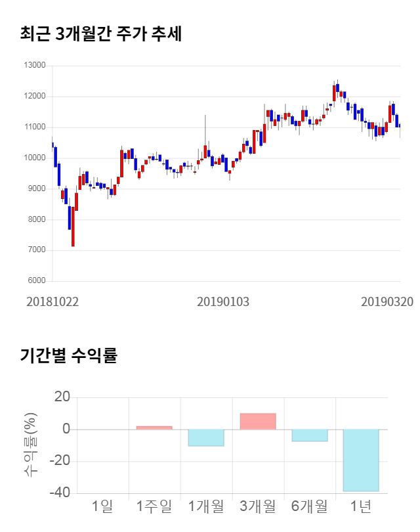Click the 6000 price axis label
This screenshot has height=532, width=420.
[37, 281]
